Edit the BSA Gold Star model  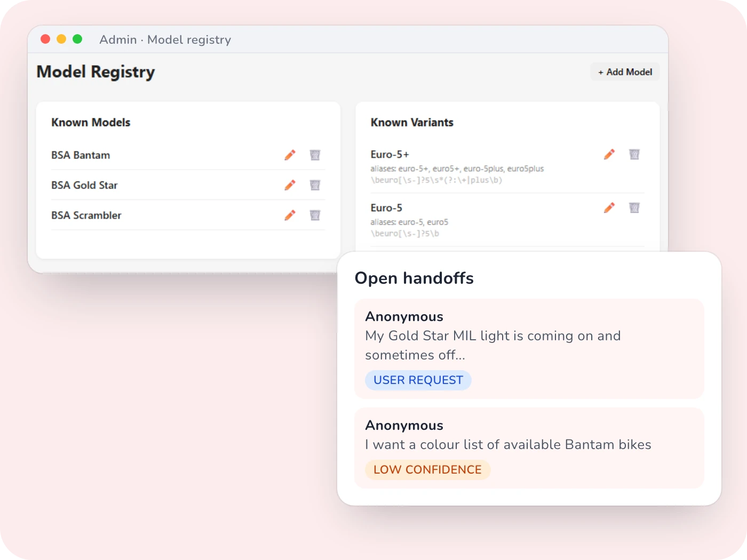pos(290,185)
